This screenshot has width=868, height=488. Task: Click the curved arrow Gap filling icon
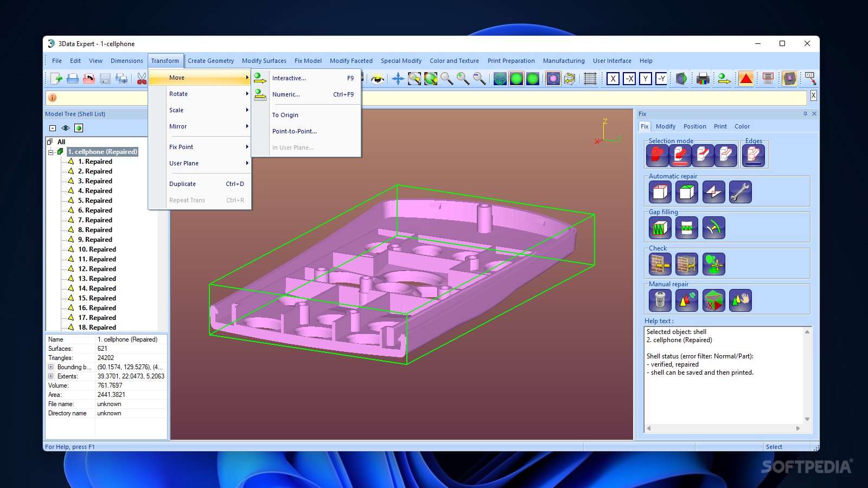pyautogui.click(x=713, y=228)
